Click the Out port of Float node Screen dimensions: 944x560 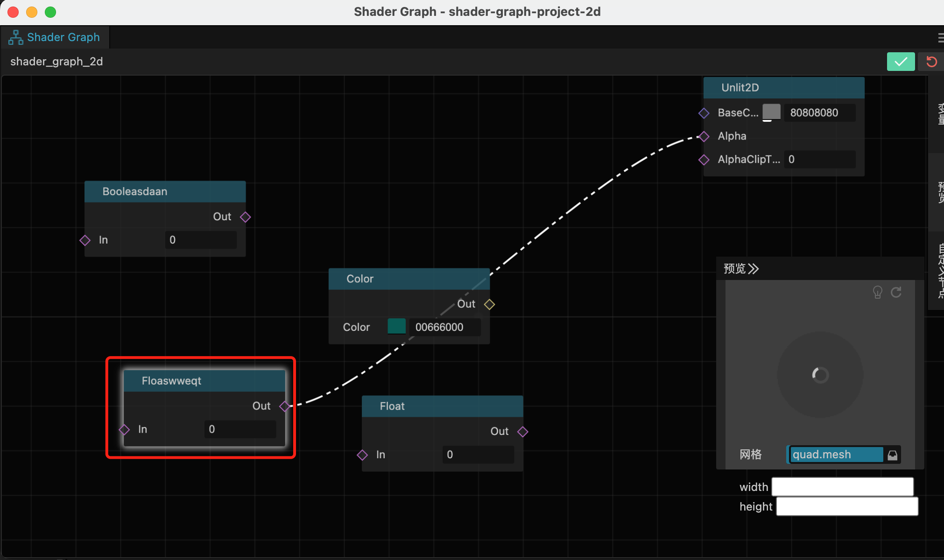(x=522, y=432)
